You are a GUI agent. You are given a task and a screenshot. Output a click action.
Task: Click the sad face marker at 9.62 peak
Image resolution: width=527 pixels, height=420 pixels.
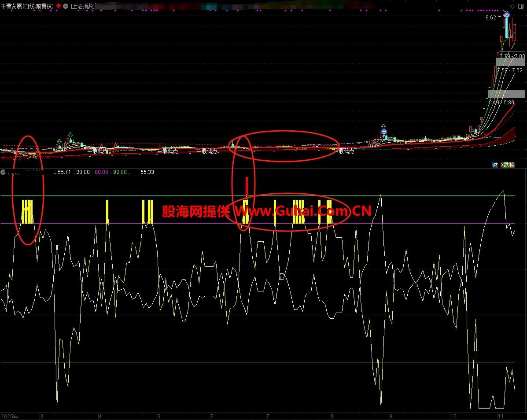(507, 15)
